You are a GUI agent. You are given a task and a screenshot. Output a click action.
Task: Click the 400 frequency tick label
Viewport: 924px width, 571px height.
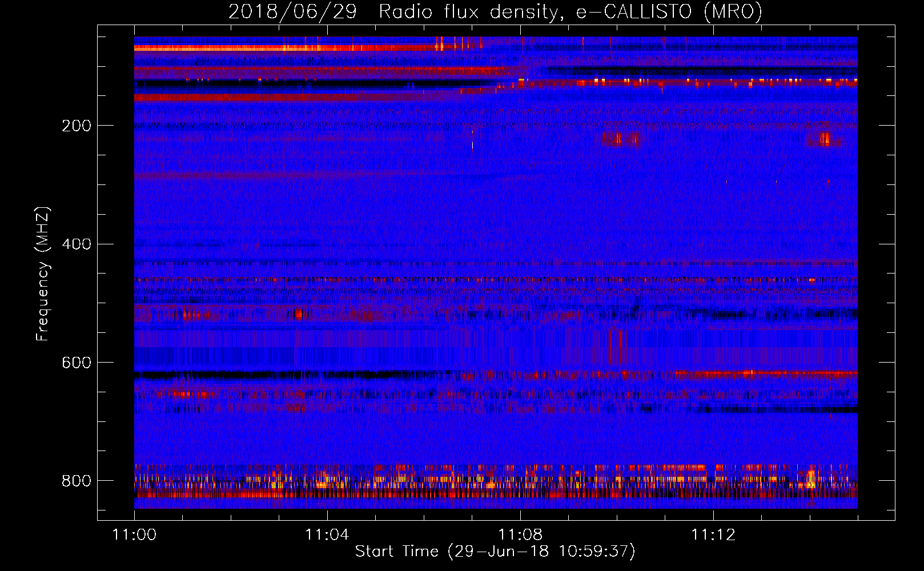(77, 244)
